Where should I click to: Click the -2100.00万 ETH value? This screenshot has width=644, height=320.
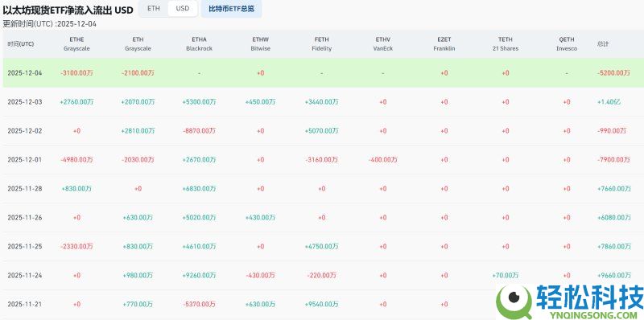(x=138, y=73)
